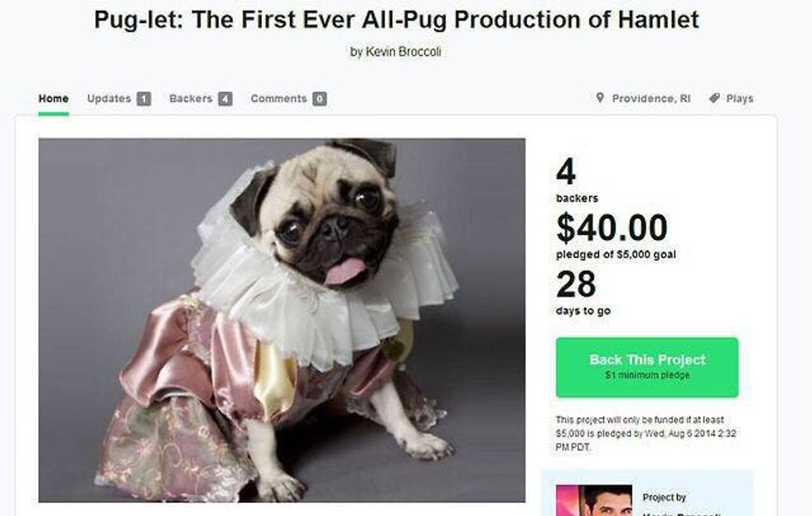View the Comments tab
Screen dimensions: 812x516
[x=278, y=99]
